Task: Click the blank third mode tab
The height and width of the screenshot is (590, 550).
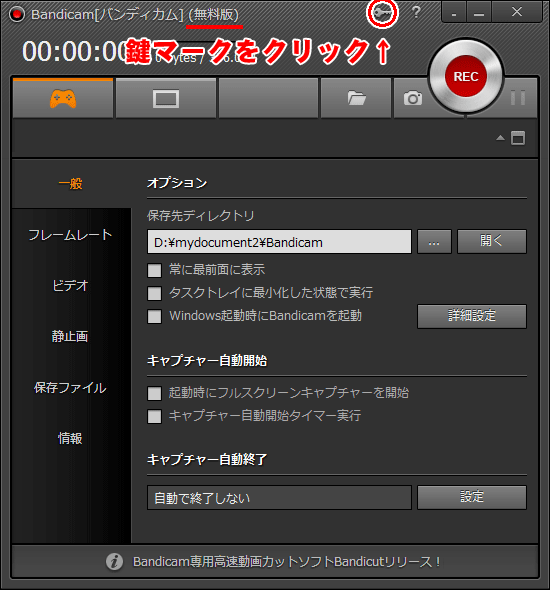Action: coord(269,99)
